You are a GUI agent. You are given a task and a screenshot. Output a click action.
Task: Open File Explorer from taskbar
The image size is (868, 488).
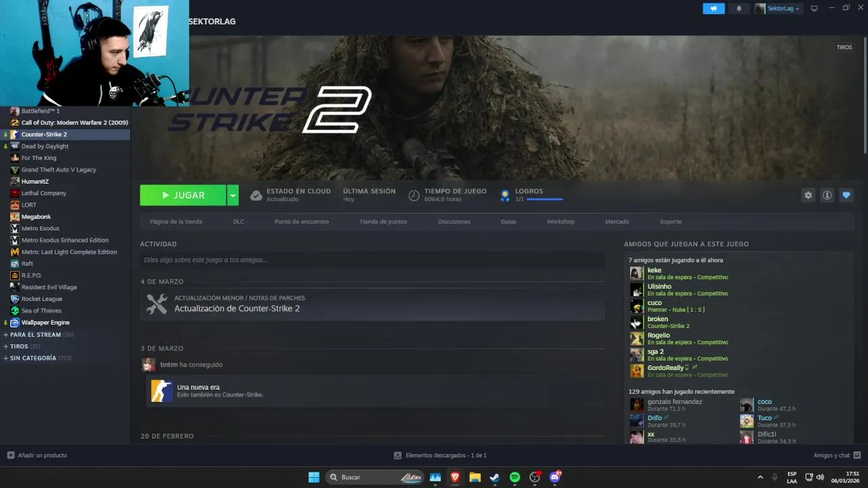point(475,477)
